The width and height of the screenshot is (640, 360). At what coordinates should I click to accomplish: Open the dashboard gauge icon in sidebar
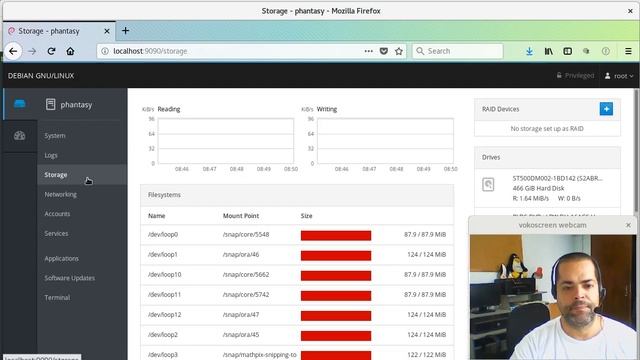point(20,136)
